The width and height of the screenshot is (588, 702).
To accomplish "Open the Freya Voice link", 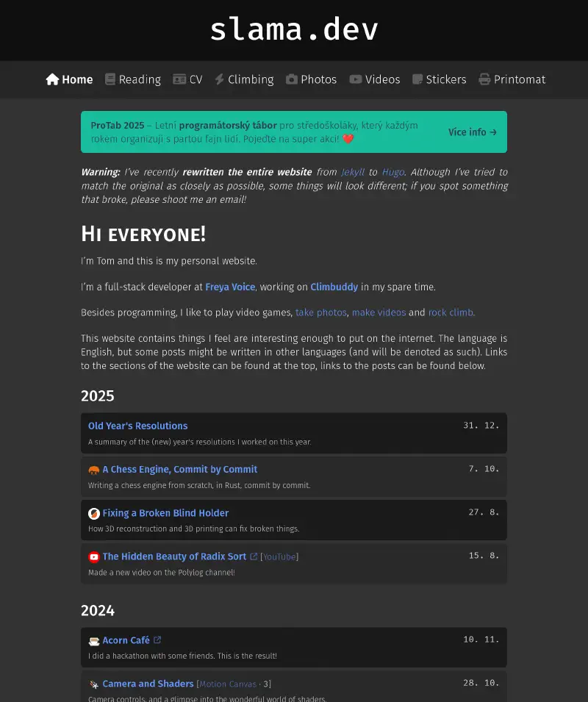I will click(230, 287).
